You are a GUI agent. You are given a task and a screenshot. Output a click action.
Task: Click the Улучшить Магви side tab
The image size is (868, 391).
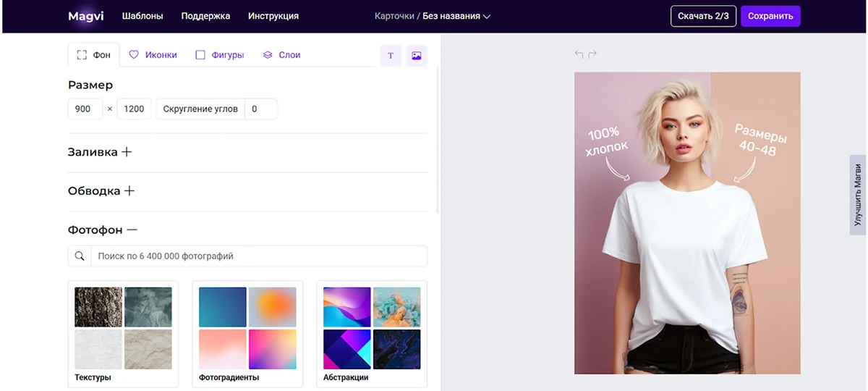(858, 195)
